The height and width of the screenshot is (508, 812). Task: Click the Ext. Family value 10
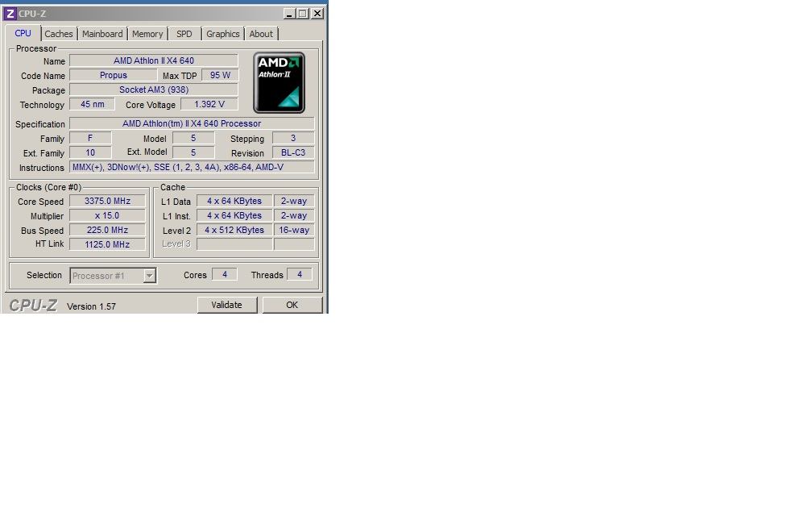tap(90, 152)
